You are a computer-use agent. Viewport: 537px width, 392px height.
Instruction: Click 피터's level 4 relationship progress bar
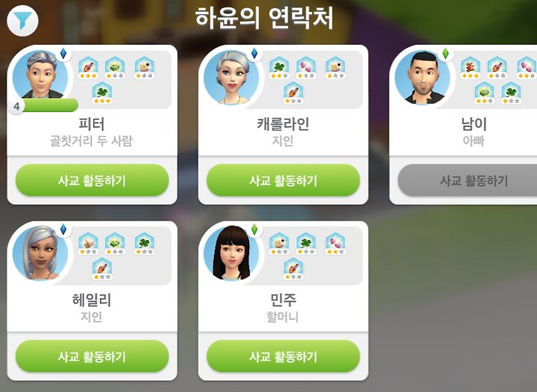tap(44, 106)
